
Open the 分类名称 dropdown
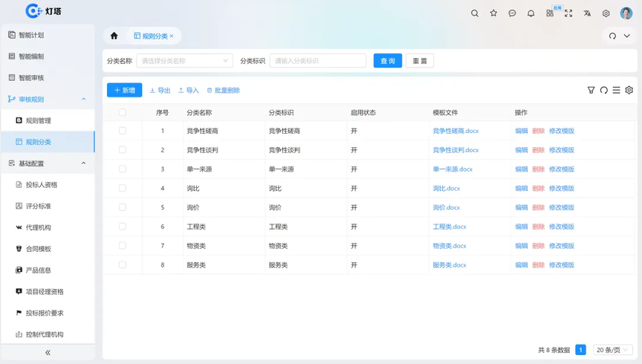[x=184, y=61]
